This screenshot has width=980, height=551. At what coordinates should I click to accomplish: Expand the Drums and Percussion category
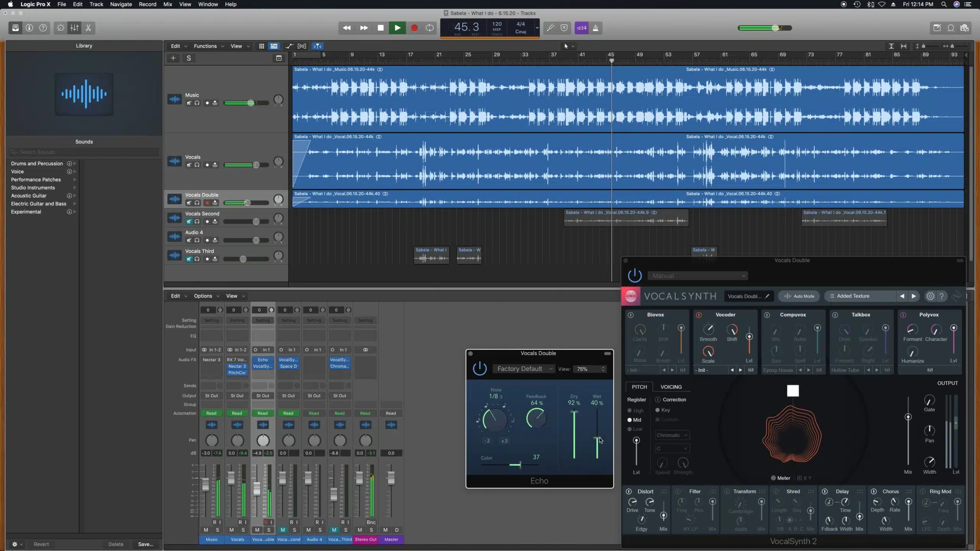click(x=75, y=163)
